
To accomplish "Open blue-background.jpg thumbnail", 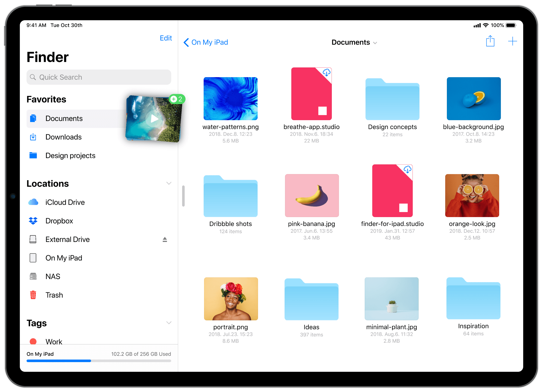I will click(x=474, y=99).
